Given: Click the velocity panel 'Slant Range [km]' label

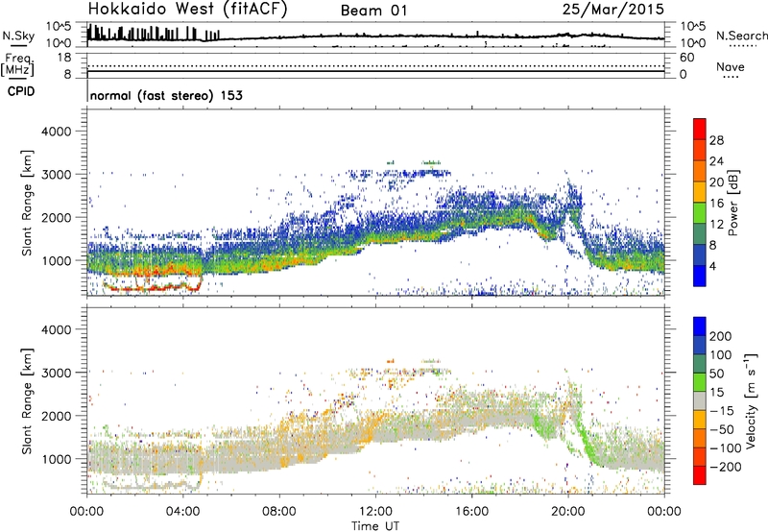Looking at the screenshot, I should [x=27, y=400].
